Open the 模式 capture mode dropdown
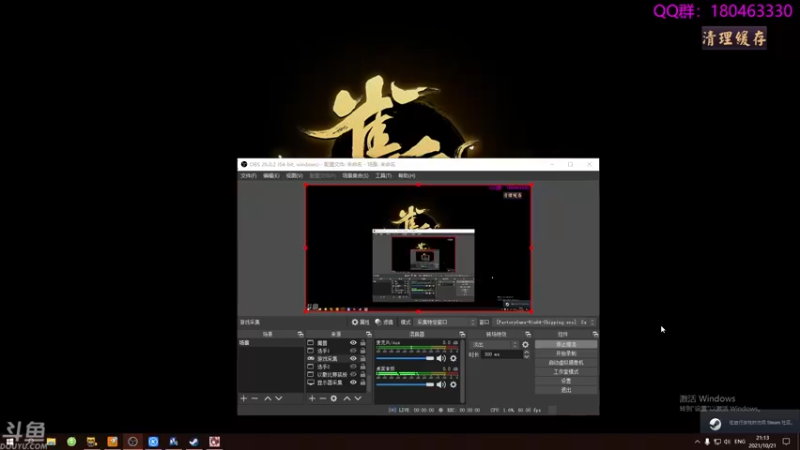 tap(445, 322)
